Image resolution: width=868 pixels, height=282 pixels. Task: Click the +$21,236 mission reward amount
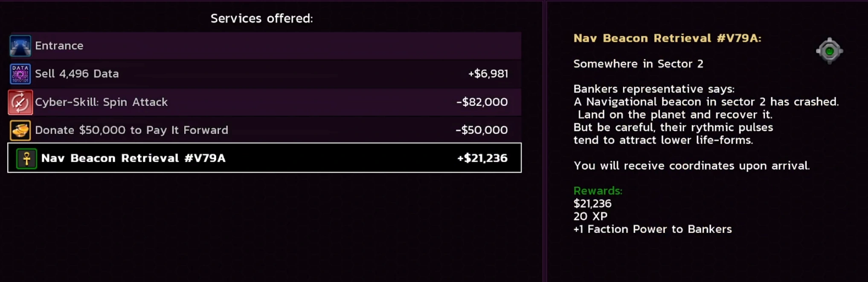point(482,158)
